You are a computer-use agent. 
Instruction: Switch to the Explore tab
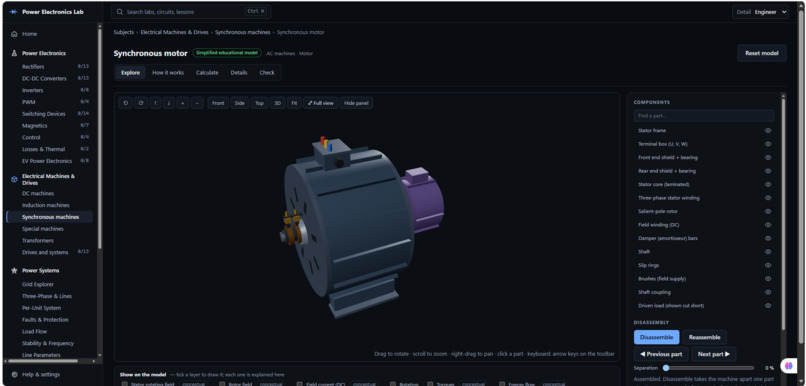130,72
